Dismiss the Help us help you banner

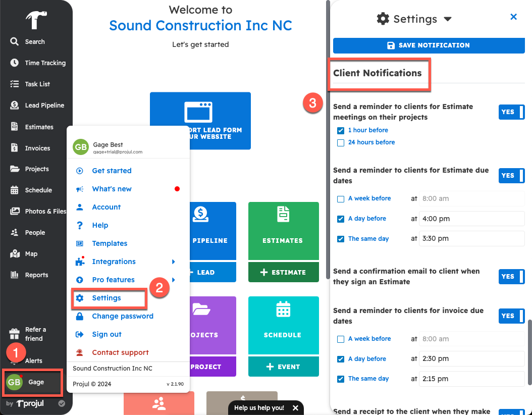[295, 407]
